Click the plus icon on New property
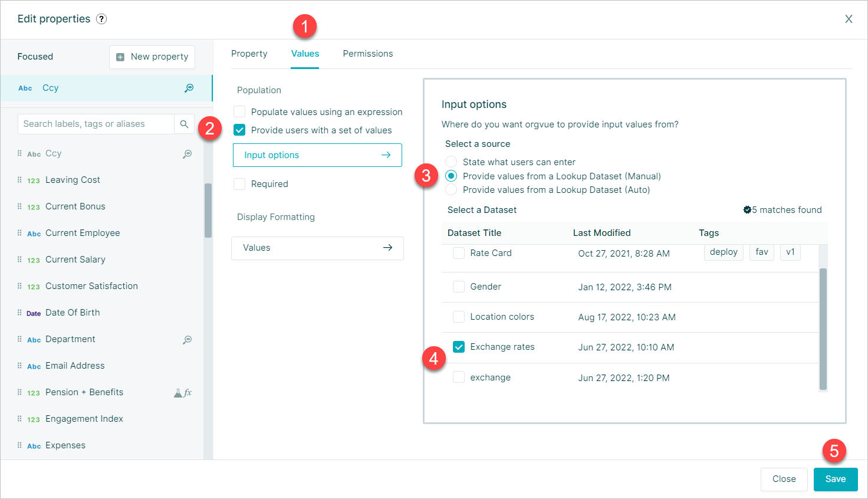 pos(120,57)
